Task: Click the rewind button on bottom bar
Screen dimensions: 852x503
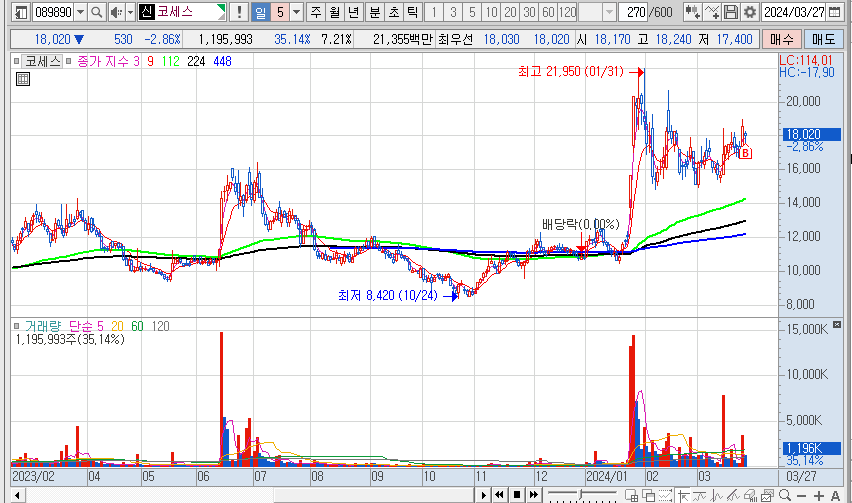Action: point(499,495)
